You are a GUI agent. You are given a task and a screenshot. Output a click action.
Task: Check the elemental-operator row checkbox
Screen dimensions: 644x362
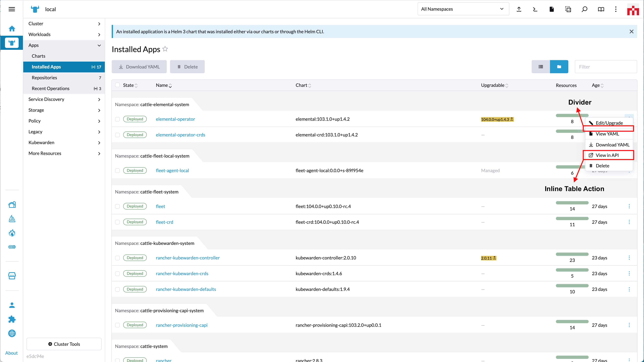tap(117, 119)
